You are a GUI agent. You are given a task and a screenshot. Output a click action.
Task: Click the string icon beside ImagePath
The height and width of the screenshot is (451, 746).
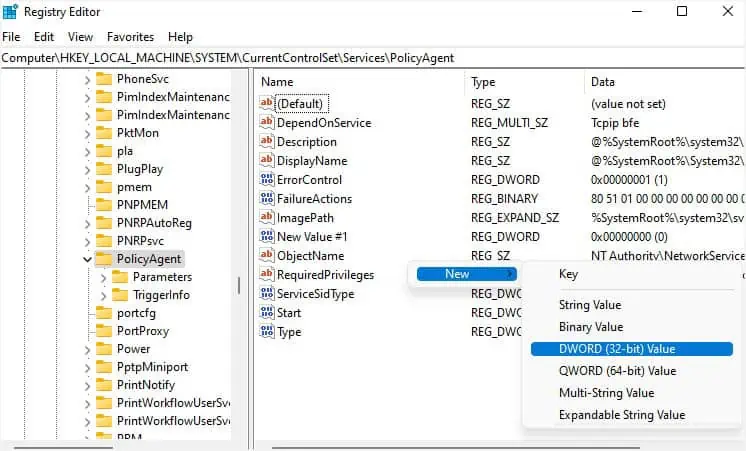(266, 218)
